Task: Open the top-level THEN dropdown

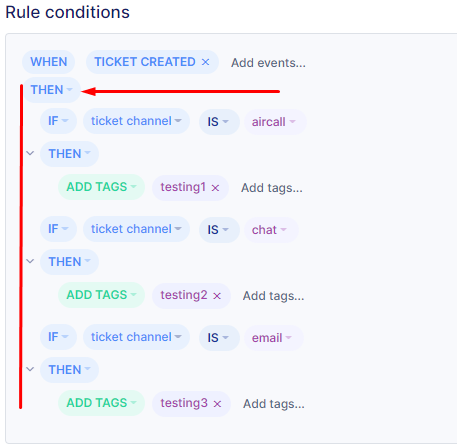Action: click(52, 90)
